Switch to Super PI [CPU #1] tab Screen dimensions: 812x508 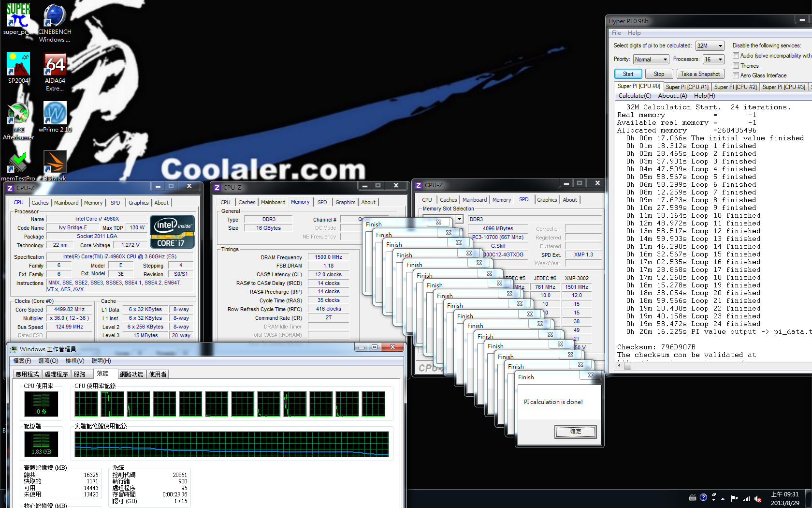tap(687, 87)
